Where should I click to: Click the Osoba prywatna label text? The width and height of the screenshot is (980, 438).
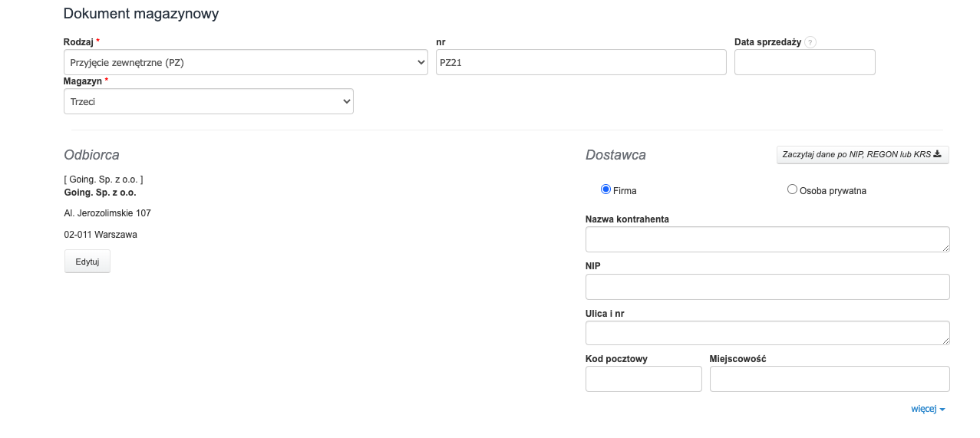point(833,191)
